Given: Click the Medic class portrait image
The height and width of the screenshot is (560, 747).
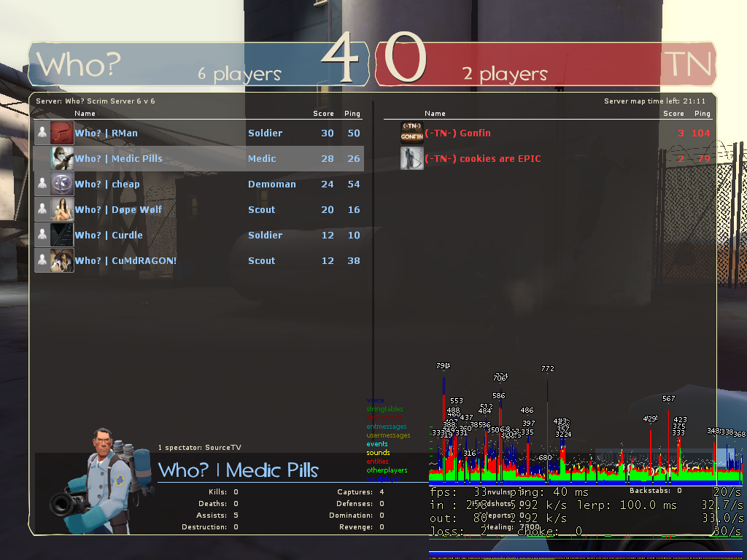Looking at the screenshot, I should pyautogui.click(x=101, y=481).
